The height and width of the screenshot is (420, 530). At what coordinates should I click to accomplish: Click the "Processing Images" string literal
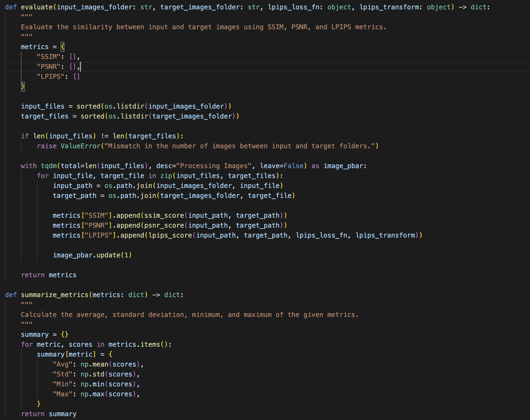click(x=214, y=166)
